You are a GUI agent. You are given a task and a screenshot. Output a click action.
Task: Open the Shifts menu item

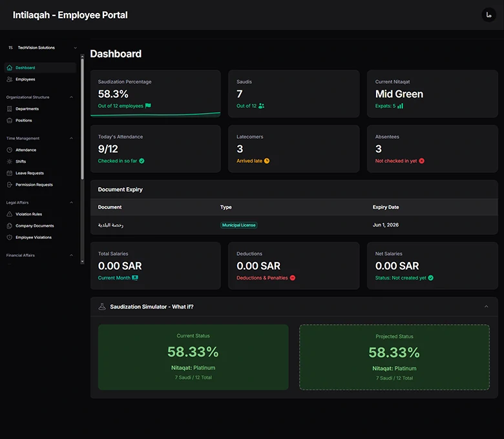41,161
